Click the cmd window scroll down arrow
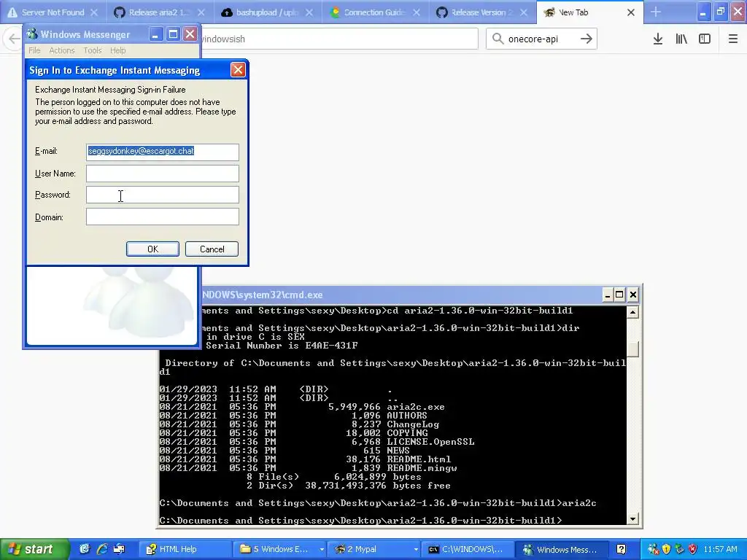The image size is (747, 560). [x=632, y=519]
